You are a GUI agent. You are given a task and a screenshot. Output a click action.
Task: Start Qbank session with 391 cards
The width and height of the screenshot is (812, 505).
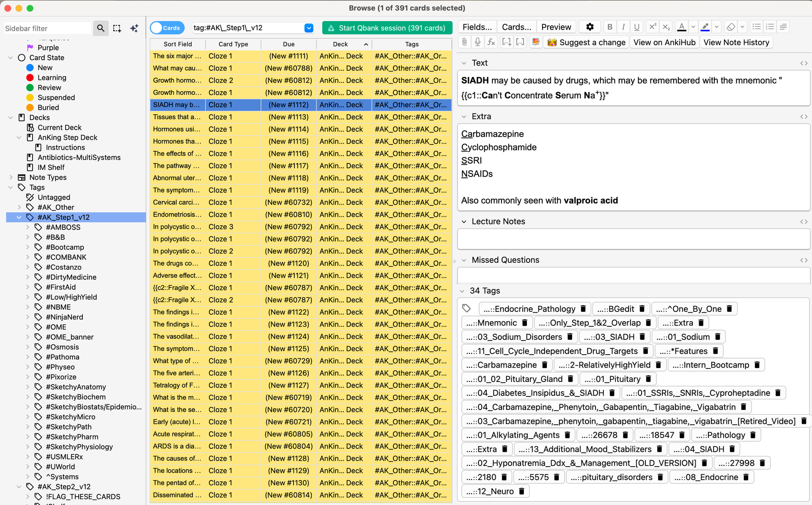[x=387, y=28]
